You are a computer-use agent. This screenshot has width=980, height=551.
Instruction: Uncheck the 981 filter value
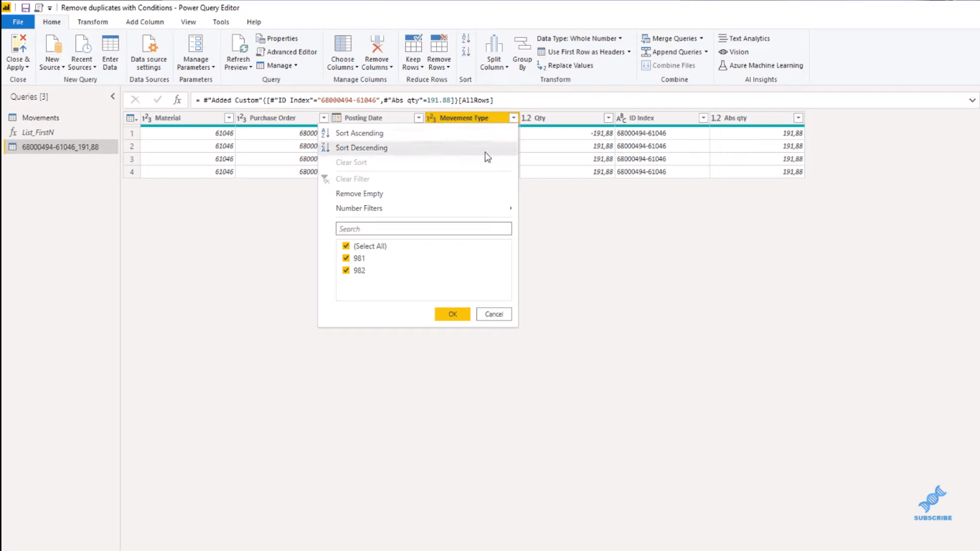[x=346, y=258]
